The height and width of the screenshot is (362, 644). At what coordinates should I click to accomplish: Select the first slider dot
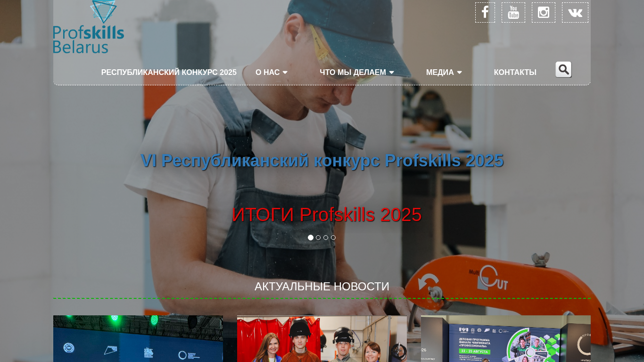(311, 238)
